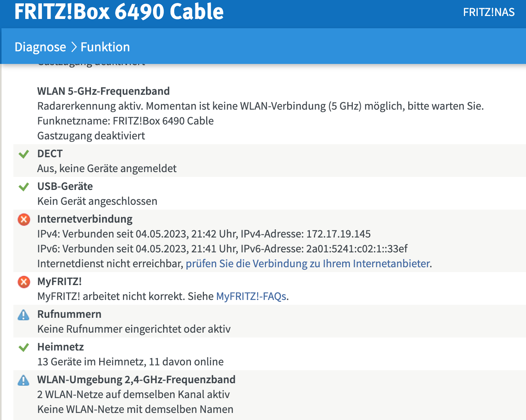The width and height of the screenshot is (526, 420).
Task: Click blue warning triangle beside Rufnummern
Action: (24, 315)
